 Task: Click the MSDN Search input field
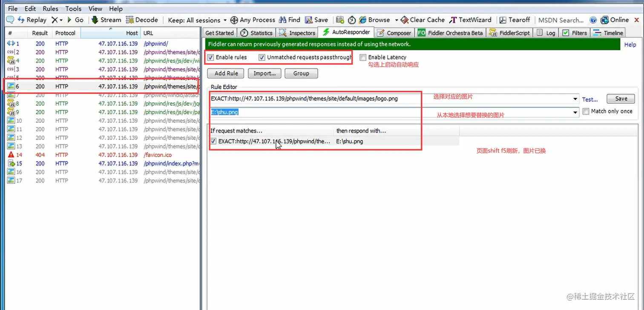pos(561,20)
